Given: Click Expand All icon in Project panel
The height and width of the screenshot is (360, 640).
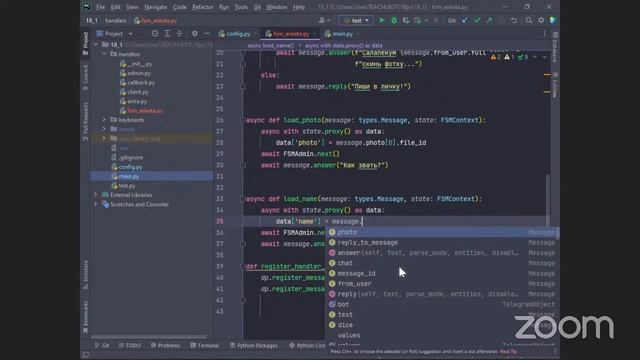Looking at the screenshot, I should point(167,33).
